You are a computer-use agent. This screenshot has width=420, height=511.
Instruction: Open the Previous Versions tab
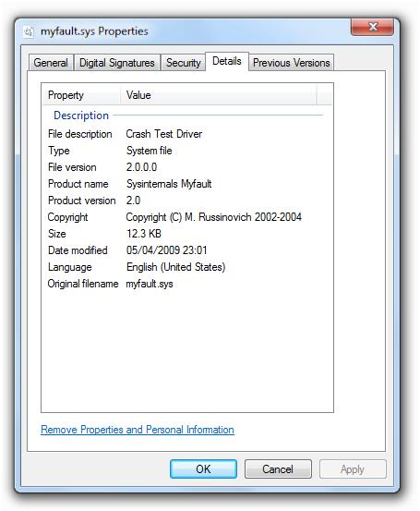tap(292, 63)
